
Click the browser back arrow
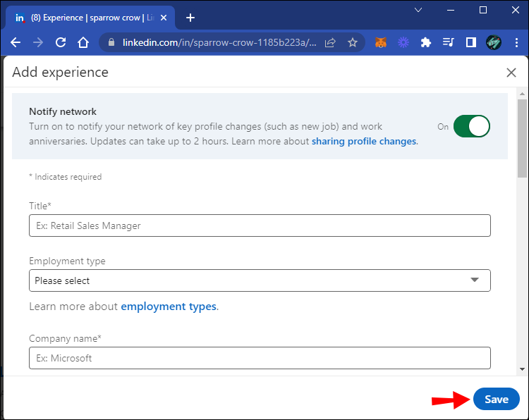click(16, 42)
